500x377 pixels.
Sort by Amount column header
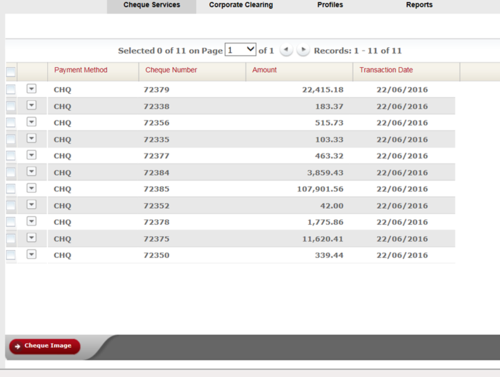[x=264, y=70]
